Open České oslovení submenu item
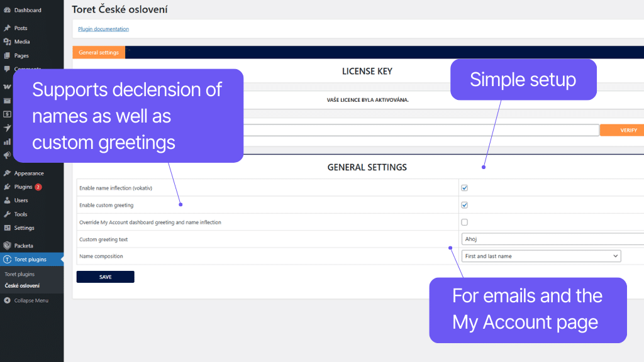The image size is (644, 362). [22, 286]
